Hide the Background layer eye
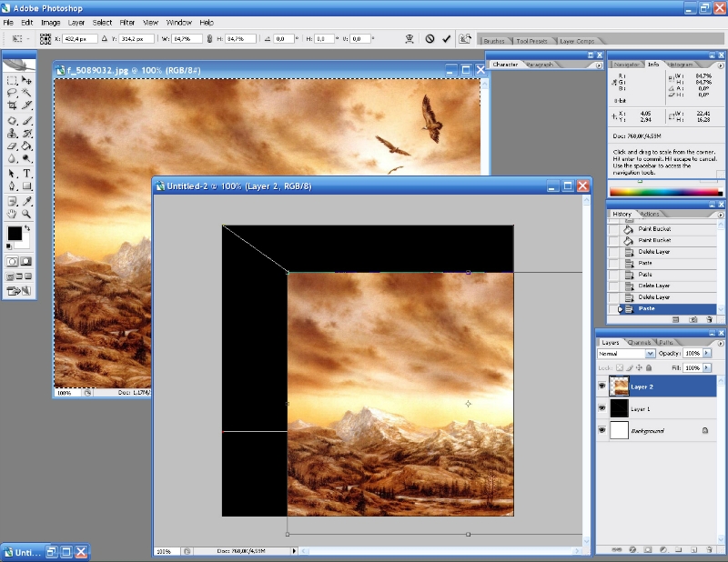 (x=602, y=431)
